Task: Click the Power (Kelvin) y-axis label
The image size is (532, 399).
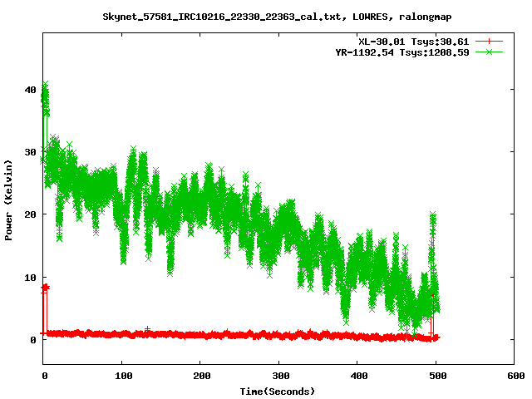Action: (x=8, y=199)
